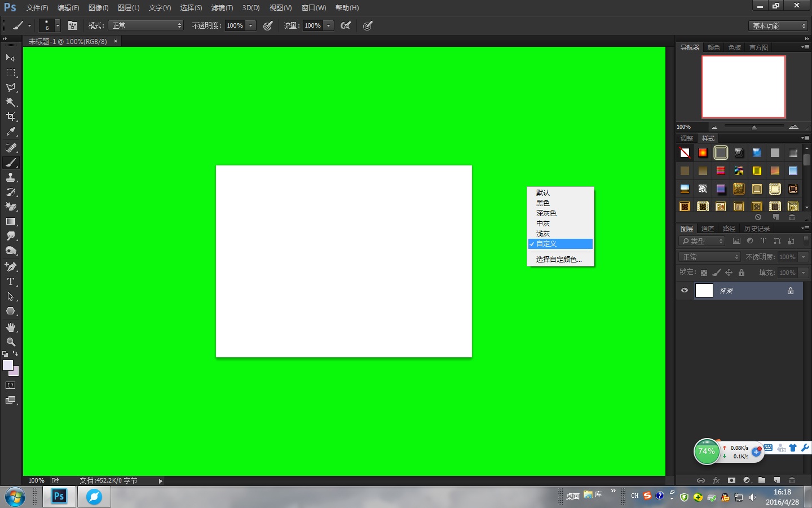Enable airbrush mode
812x508 pixels.
346,25
